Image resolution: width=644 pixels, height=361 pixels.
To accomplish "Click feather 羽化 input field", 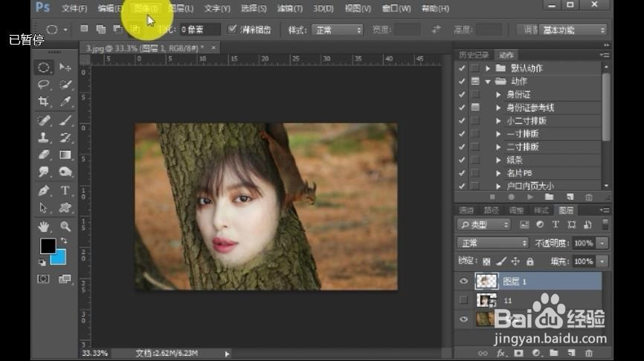I will coord(199,30).
